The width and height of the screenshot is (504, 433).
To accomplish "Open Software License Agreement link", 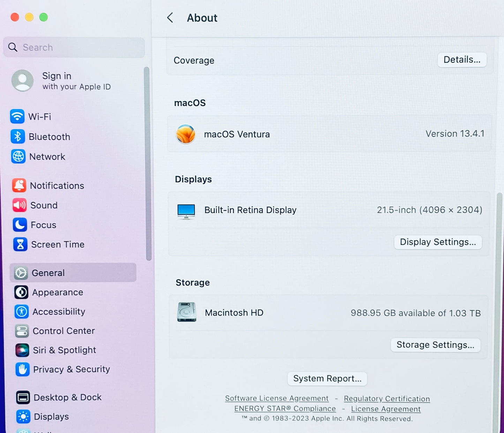I will pos(277,398).
